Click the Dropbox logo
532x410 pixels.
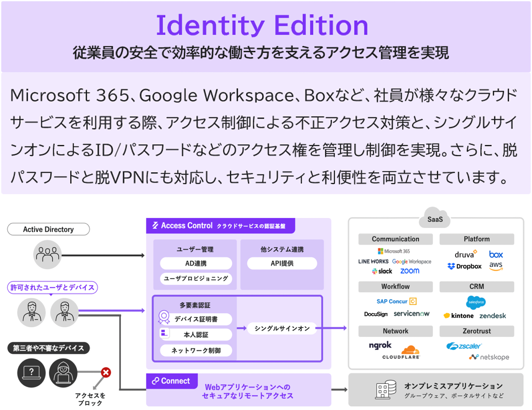[464, 266]
